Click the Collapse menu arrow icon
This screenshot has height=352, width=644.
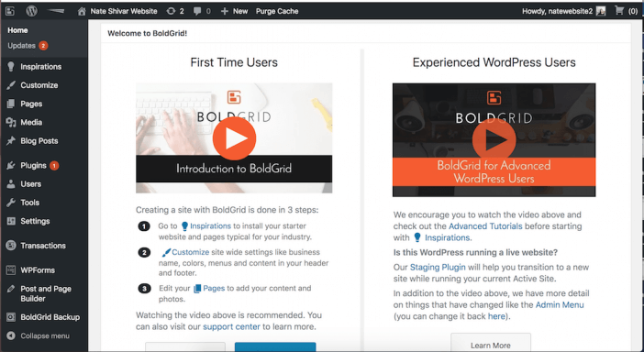pos(11,335)
